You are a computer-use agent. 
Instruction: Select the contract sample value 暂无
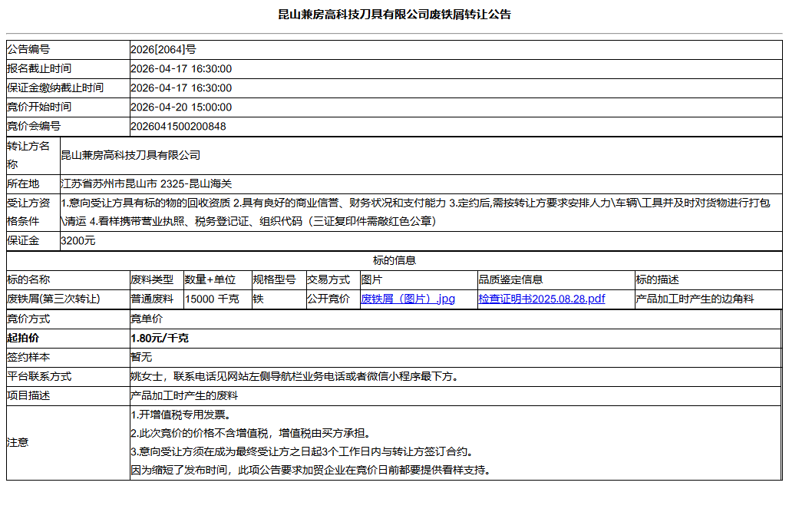(x=141, y=357)
